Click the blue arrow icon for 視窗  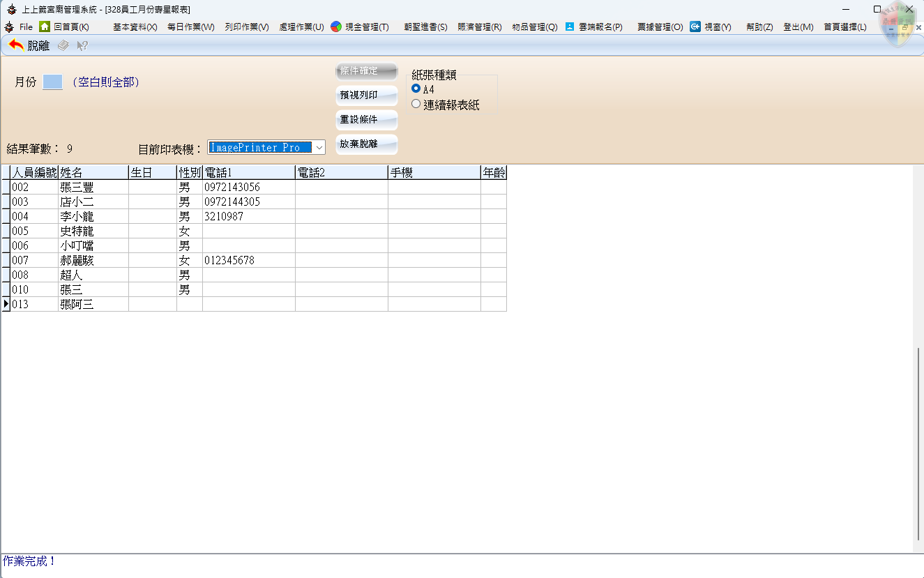point(695,26)
